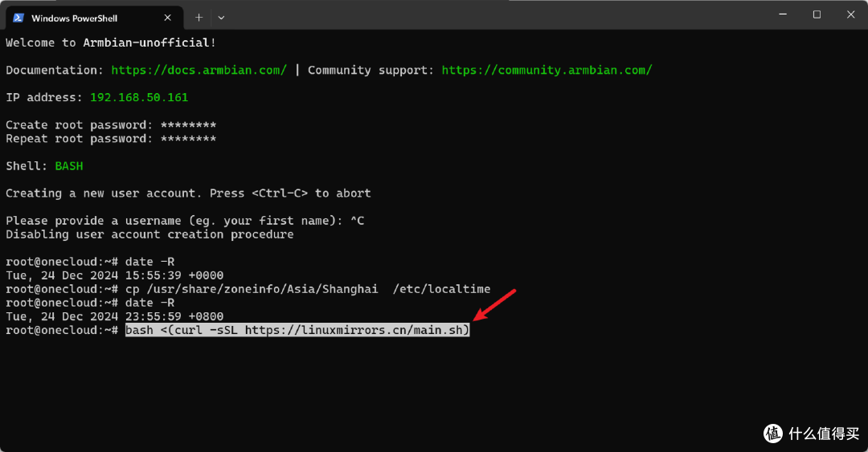This screenshot has height=452, width=868.
Task: Click the red arrow annotation
Action: 494,304
